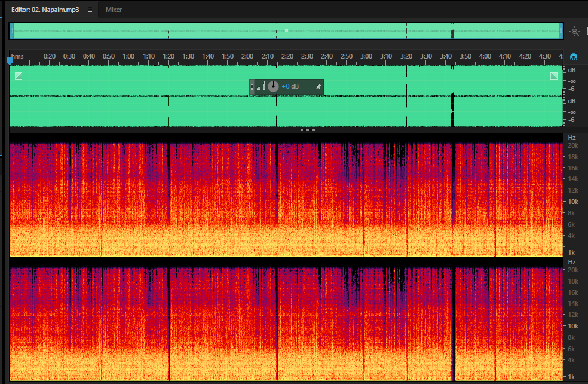588x384 pixels.
Task: Click the amplitude knob in the HUD
Action: (273, 86)
